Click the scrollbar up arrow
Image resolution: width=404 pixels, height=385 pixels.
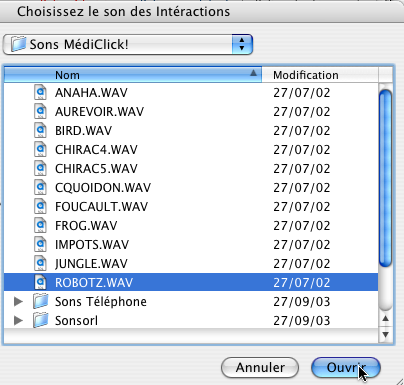click(386, 319)
